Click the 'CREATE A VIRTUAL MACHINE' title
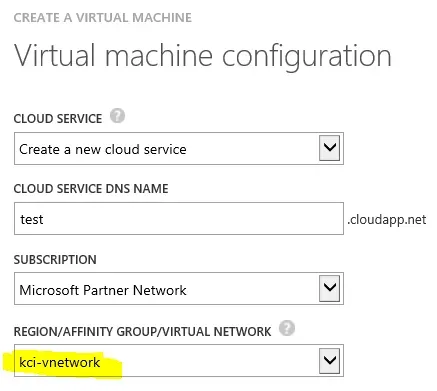The width and height of the screenshot is (437, 391). point(103,17)
